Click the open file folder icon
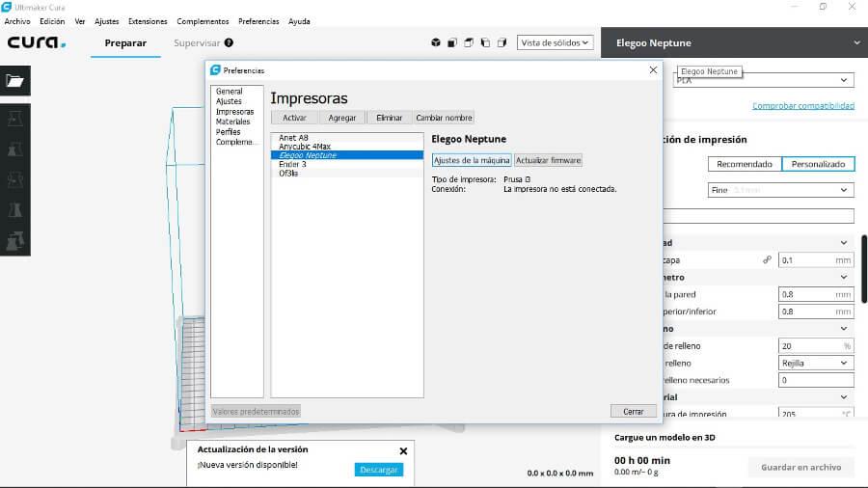The image size is (868, 488). 14,81
